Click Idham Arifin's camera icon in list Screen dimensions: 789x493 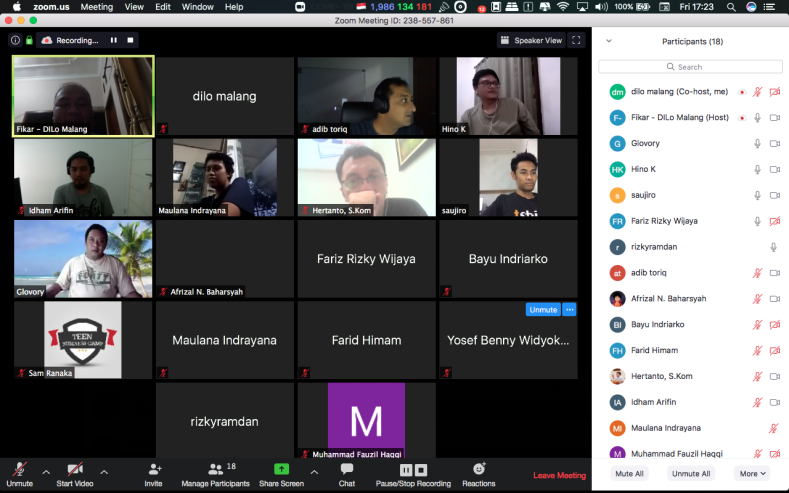775,402
